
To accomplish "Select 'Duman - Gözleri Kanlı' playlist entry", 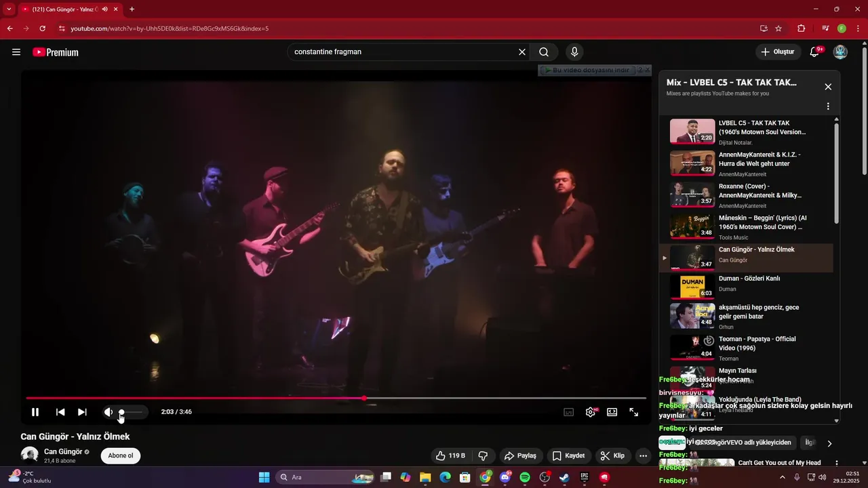I will click(746, 287).
